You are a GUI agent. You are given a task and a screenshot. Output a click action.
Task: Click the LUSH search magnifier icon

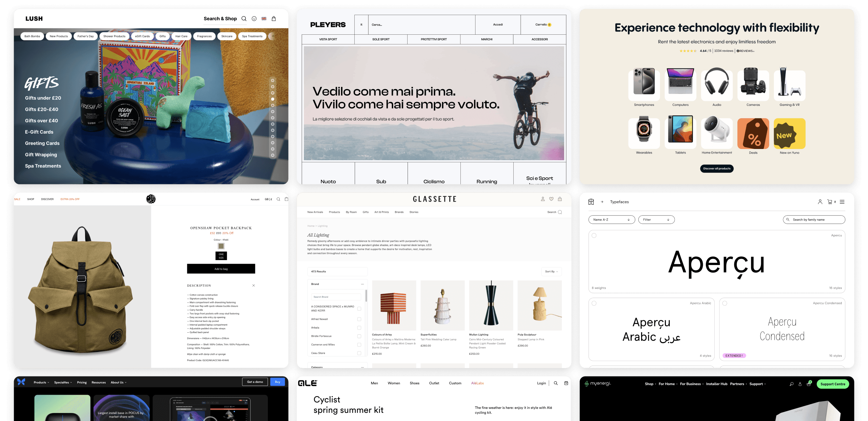(244, 19)
